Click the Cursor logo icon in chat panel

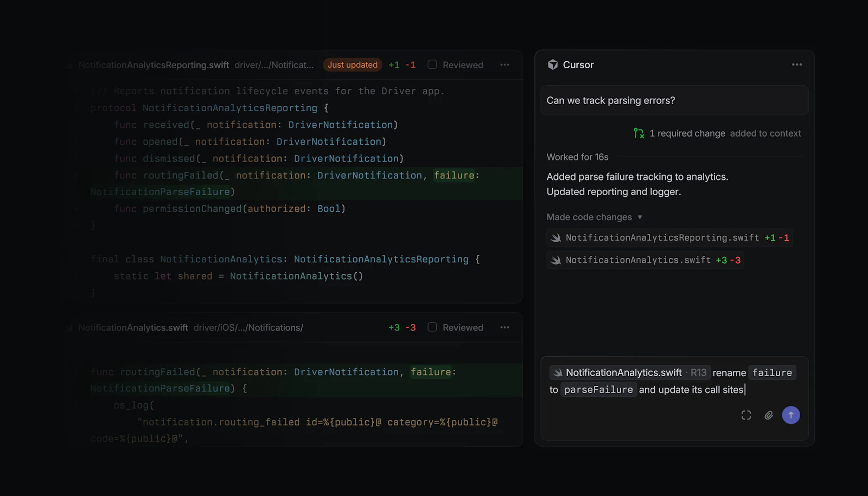[552, 65]
